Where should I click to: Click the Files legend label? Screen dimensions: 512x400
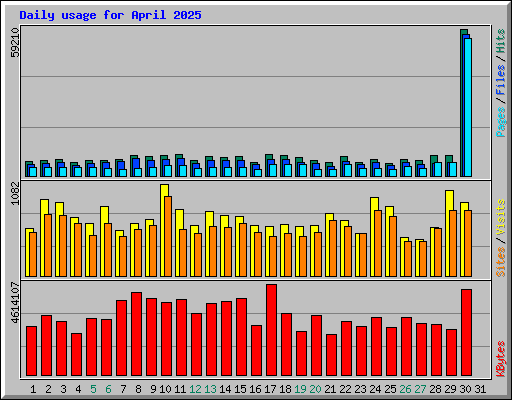coord(501,80)
